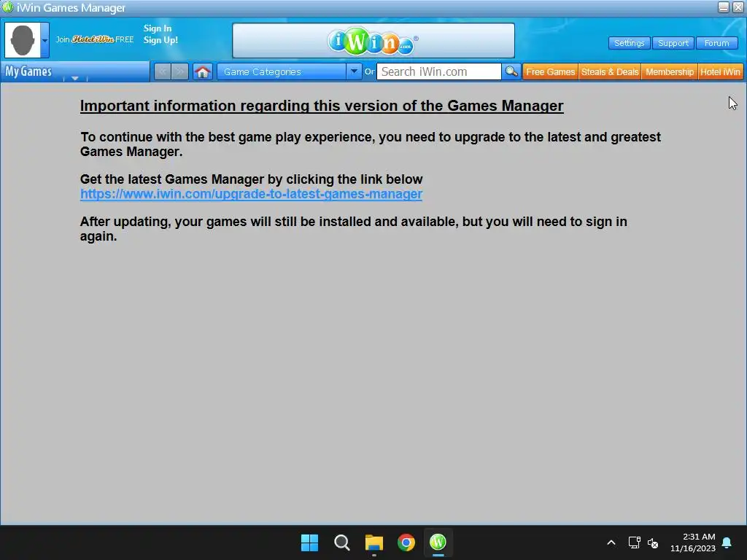Open the clock showing 2:31 AM

(x=693, y=542)
